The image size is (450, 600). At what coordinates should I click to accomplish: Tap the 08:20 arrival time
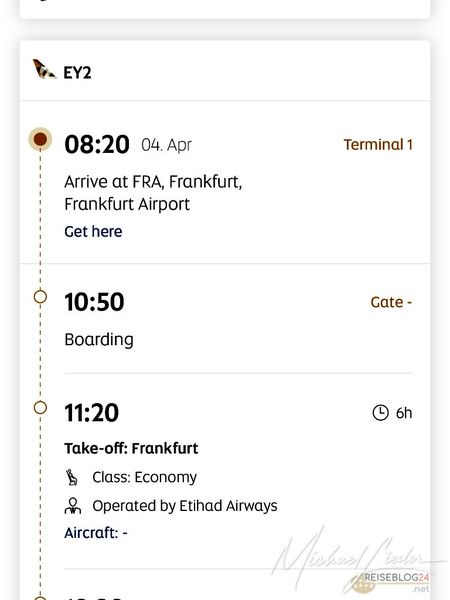[x=97, y=145]
